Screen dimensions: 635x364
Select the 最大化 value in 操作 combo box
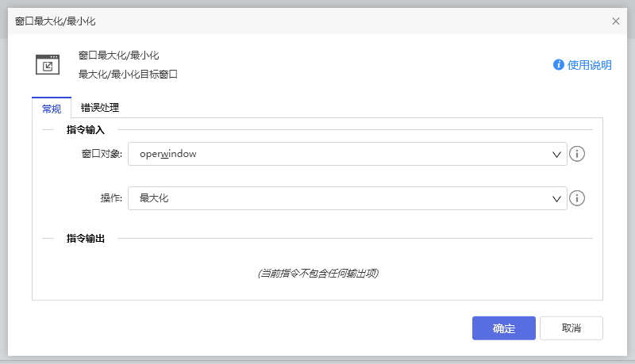tap(154, 198)
